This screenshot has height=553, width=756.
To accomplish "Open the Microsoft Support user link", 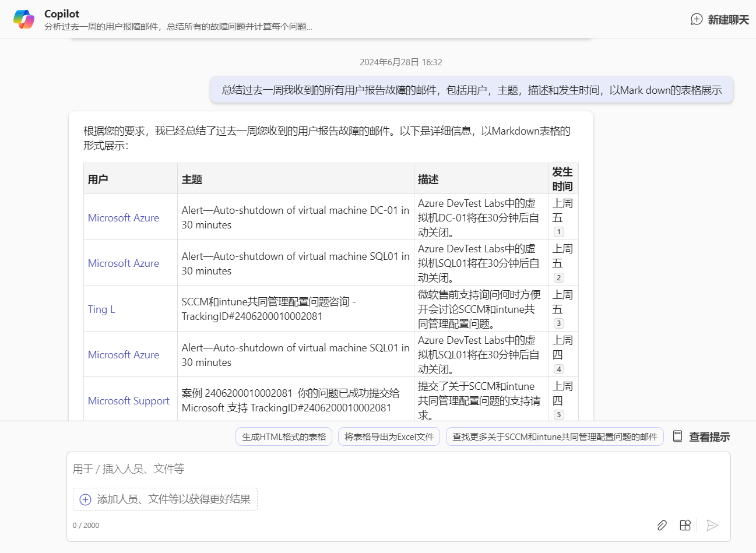I will tap(128, 401).
